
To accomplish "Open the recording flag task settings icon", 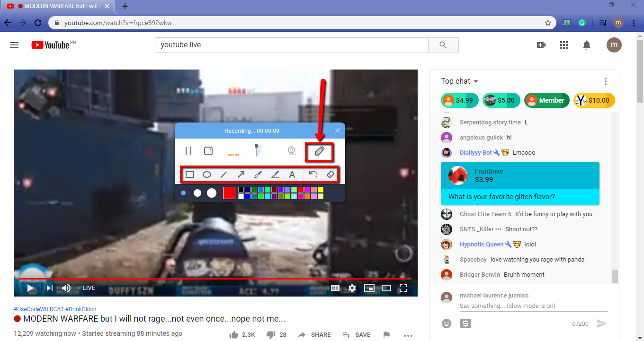I will [x=259, y=150].
